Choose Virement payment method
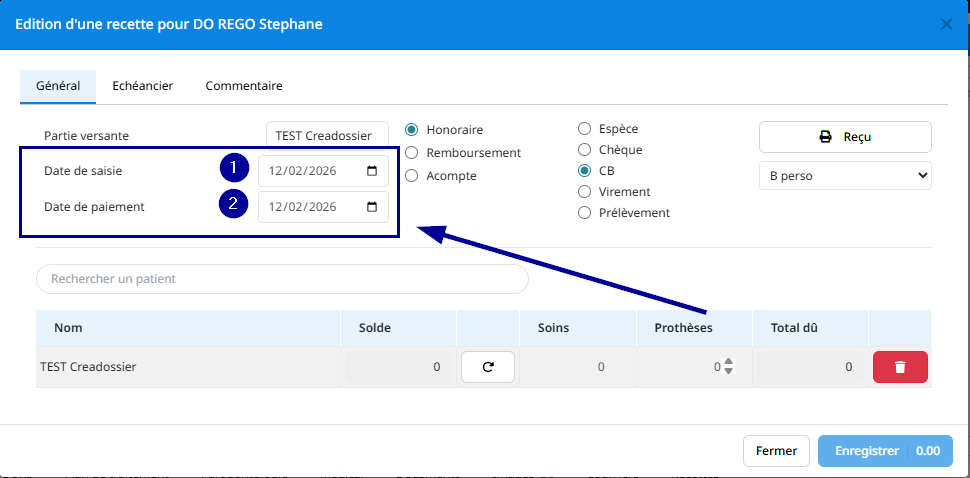This screenshot has height=478, width=970. [584, 191]
